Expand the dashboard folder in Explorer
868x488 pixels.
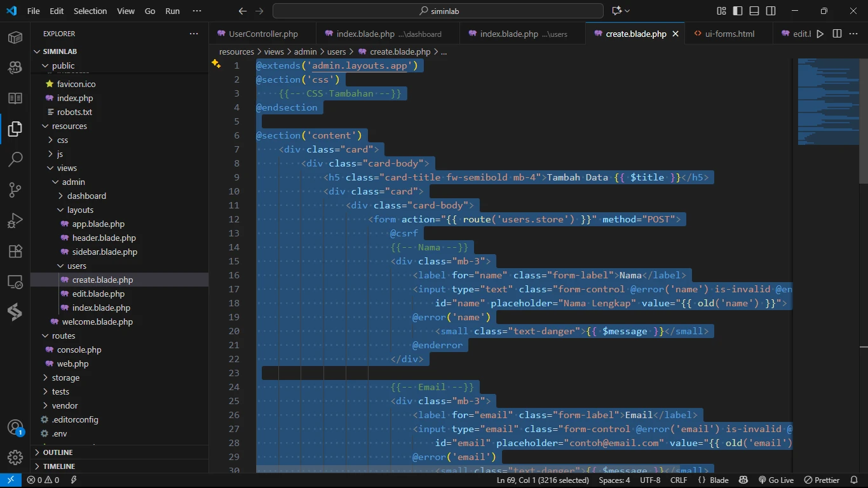click(x=86, y=196)
